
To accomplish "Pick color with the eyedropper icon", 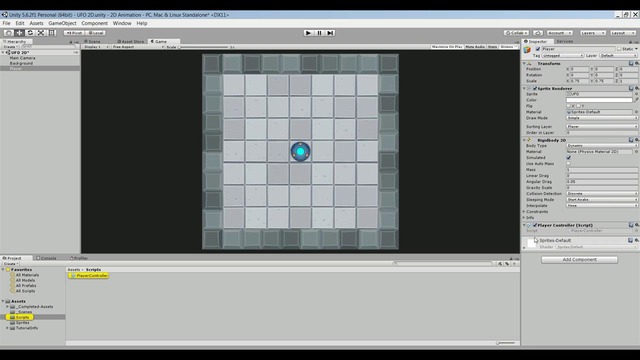I will click(636, 100).
